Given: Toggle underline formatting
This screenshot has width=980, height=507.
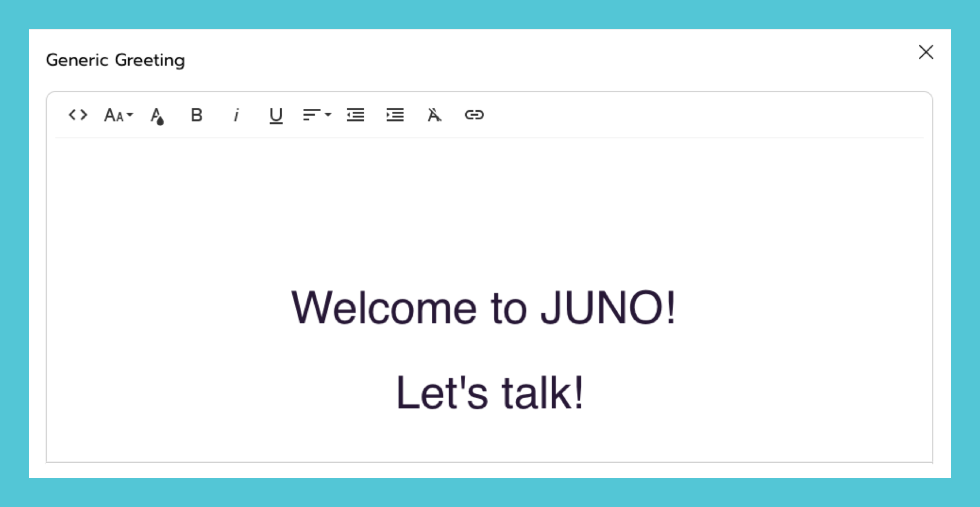Looking at the screenshot, I should tap(276, 116).
